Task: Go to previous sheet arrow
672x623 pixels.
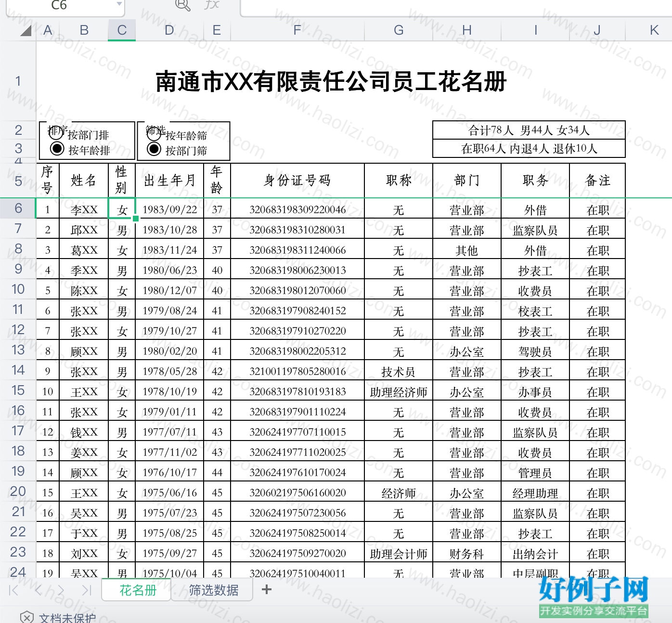Action: point(39,590)
